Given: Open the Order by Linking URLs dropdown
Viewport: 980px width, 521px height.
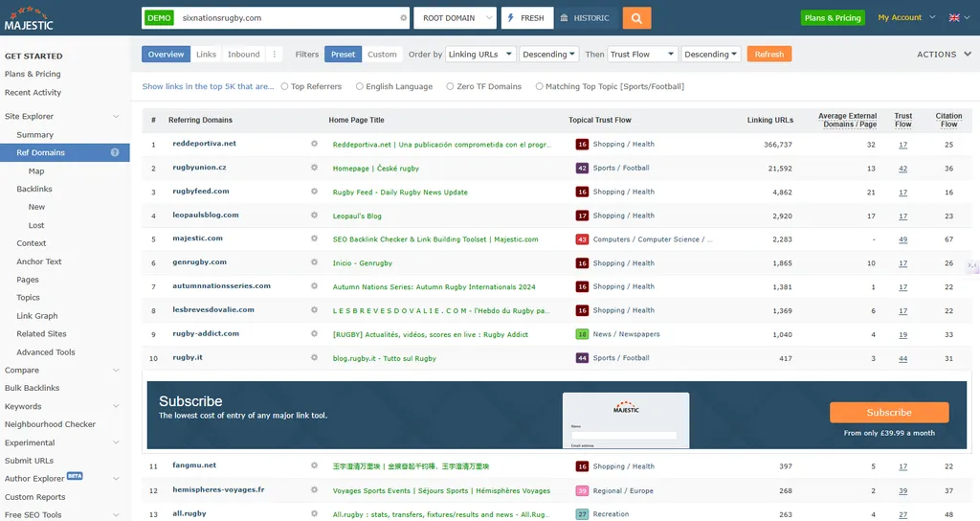Looking at the screenshot, I should (x=480, y=55).
